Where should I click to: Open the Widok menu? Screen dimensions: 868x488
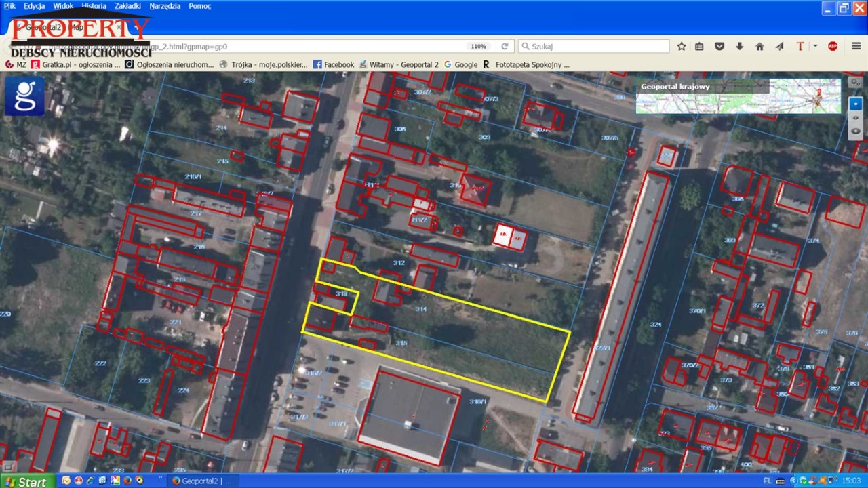tap(63, 6)
